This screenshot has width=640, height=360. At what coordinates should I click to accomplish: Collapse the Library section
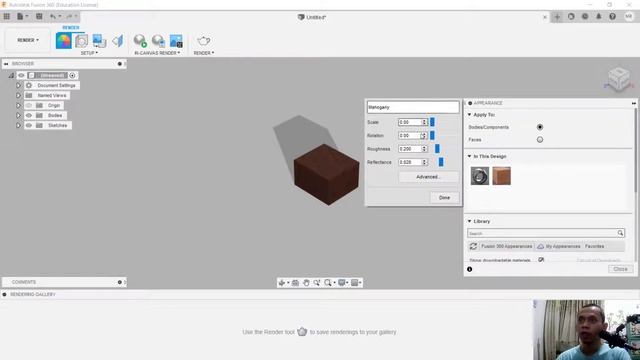click(469, 221)
